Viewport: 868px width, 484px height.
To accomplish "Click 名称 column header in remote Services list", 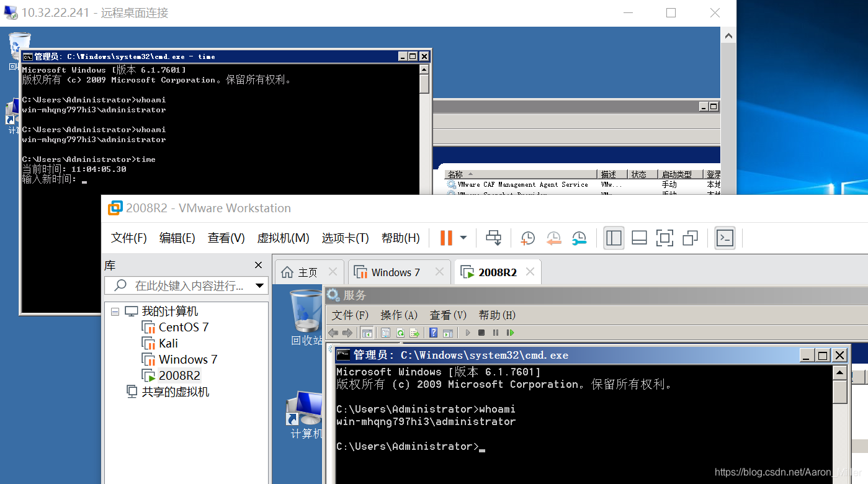I will (x=521, y=175).
